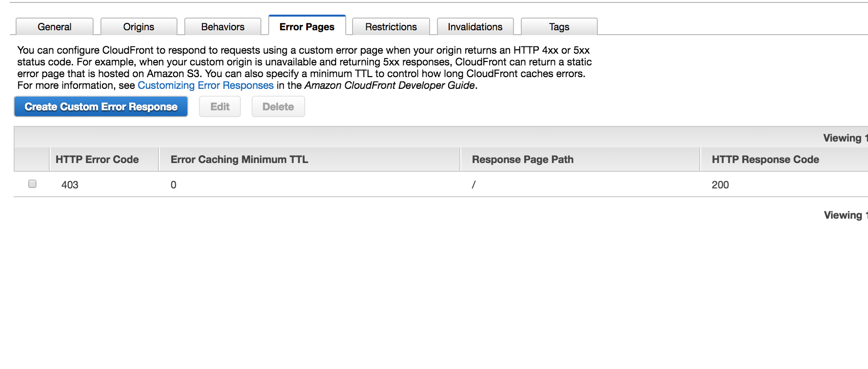The height and width of the screenshot is (369, 868).
Task: Open the Origins tab
Action: pyautogui.click(x=139, y=27)
